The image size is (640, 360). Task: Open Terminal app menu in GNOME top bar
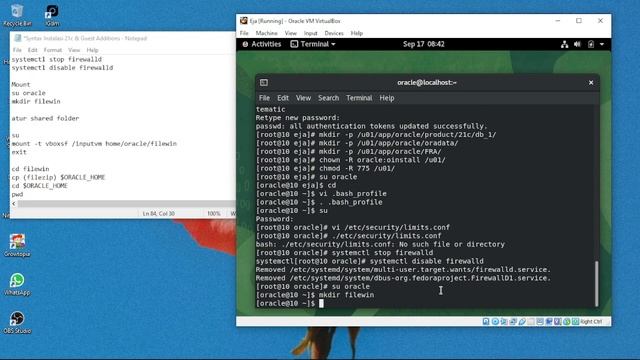point(313,44)
